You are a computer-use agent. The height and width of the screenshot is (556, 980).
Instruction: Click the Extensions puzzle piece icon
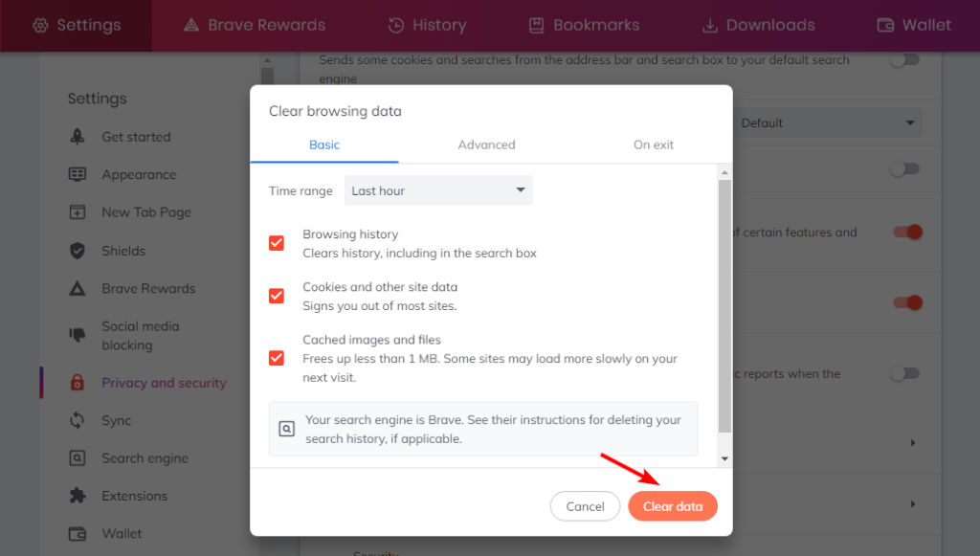click(x=77, y=496)
